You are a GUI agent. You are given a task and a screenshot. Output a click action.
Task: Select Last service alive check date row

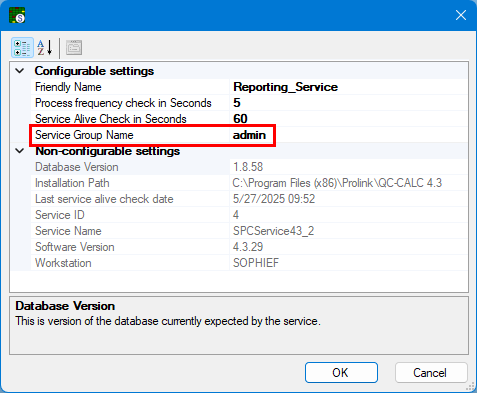(x=249, y=199)
